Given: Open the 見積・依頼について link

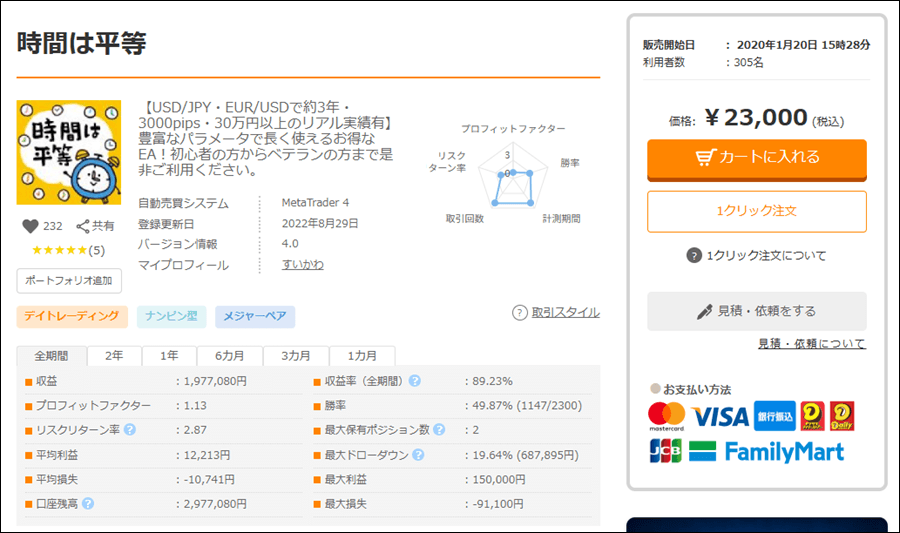Looking at the screenshot, I should [x=811, y=344].
